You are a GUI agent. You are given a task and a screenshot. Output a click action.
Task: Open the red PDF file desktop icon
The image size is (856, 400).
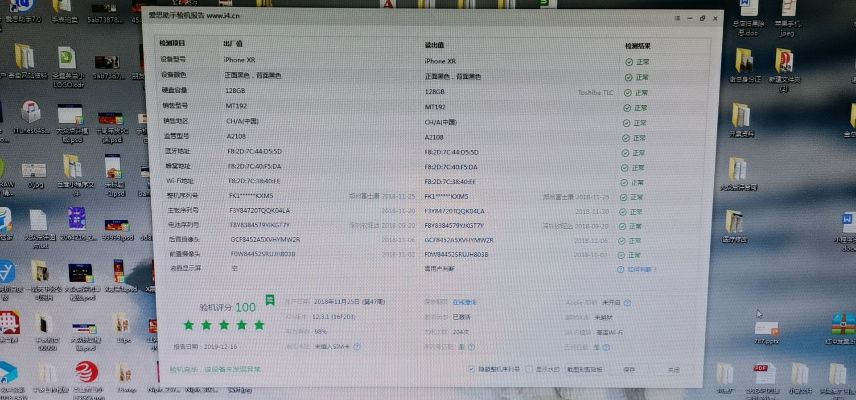(761, 371)
